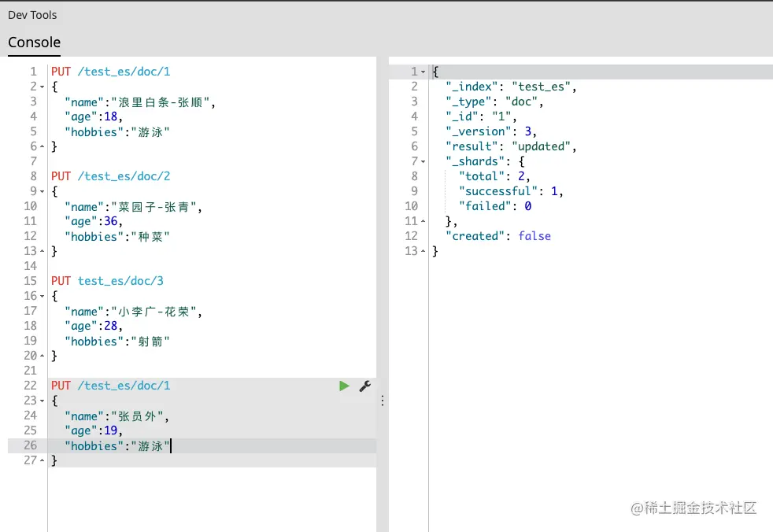Collapse response fold arrow at line 1

coord(423,72)
